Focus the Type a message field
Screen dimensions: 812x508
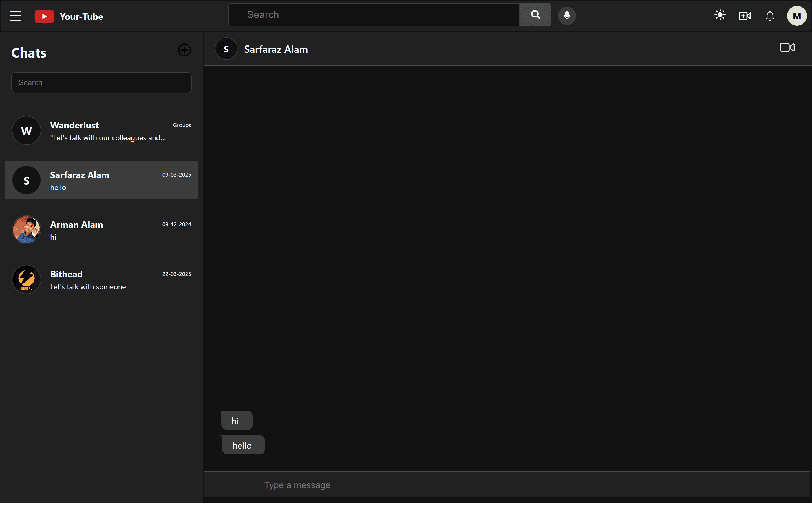pyautogui.click(x=507, y=485)
